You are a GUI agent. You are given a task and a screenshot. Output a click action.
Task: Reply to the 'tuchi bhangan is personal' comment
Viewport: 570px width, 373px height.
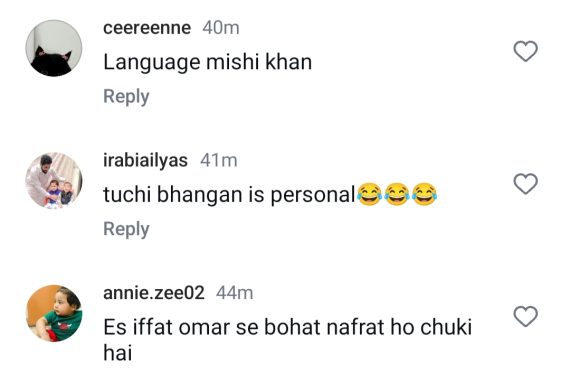click(x=126, y=229)
